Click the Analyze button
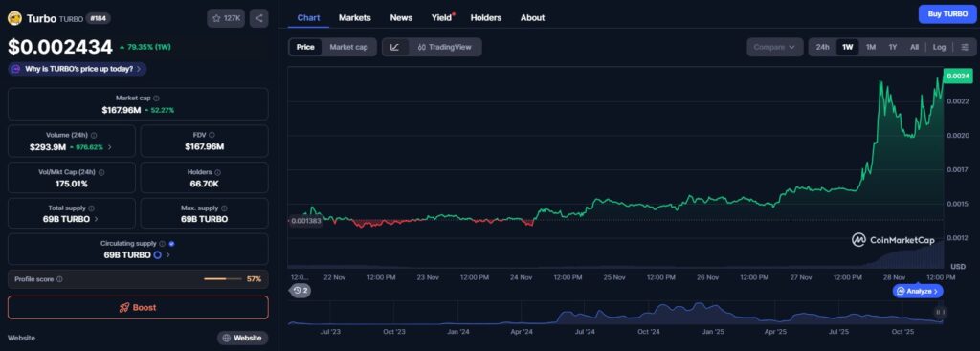980x351 pixels. (x=918, y=291)
